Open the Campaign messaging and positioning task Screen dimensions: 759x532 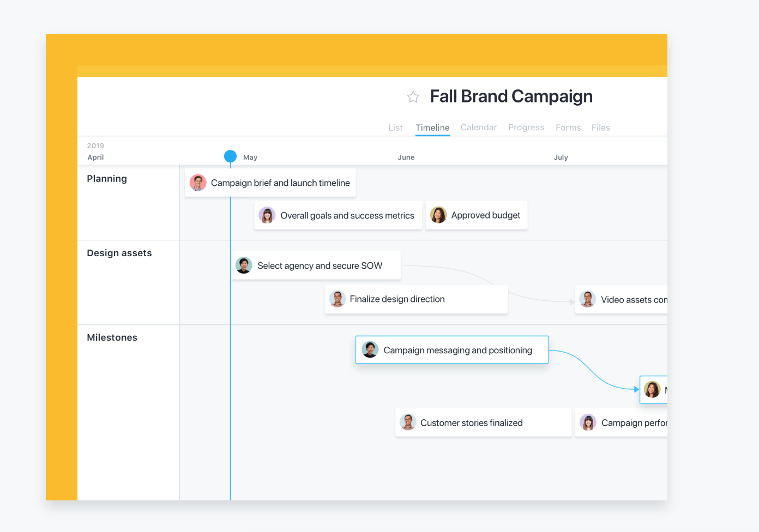[x=458, y=349]
